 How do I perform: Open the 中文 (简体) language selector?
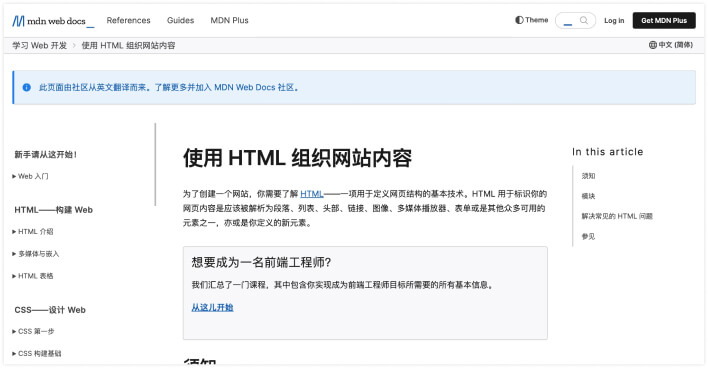point(671,45)
